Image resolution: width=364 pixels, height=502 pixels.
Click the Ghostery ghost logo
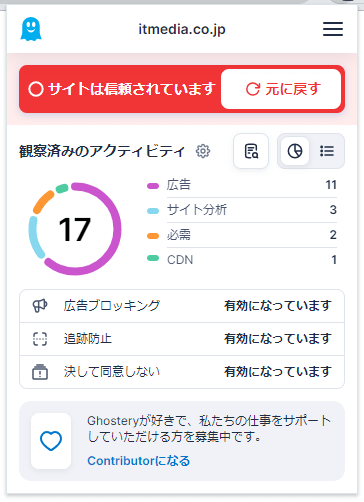coord(31,29)
